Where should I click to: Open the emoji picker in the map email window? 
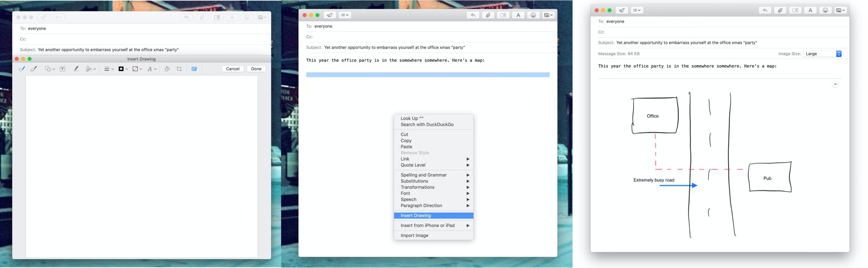(825, 11)
